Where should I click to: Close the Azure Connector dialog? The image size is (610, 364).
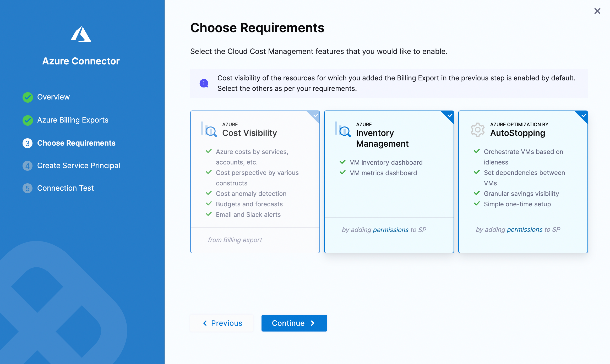(597, 11)
